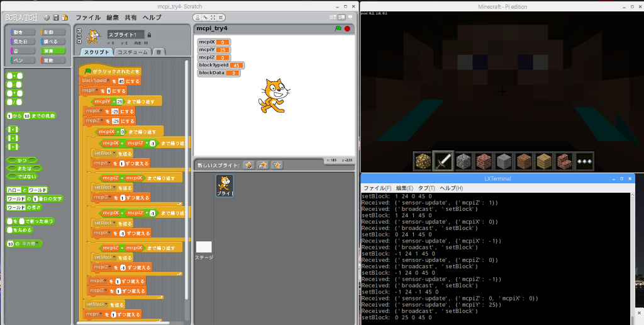Get a surprise sprite icon
The height and width of the screenshot is (325, 644).
click(x=277, y=165)
